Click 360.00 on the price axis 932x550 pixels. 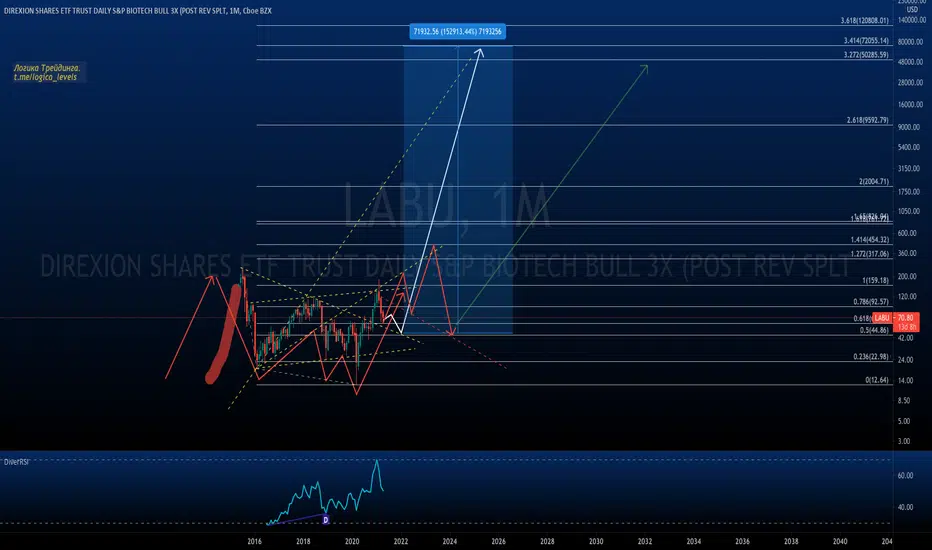pyautogui.click(x=908, y=253)
